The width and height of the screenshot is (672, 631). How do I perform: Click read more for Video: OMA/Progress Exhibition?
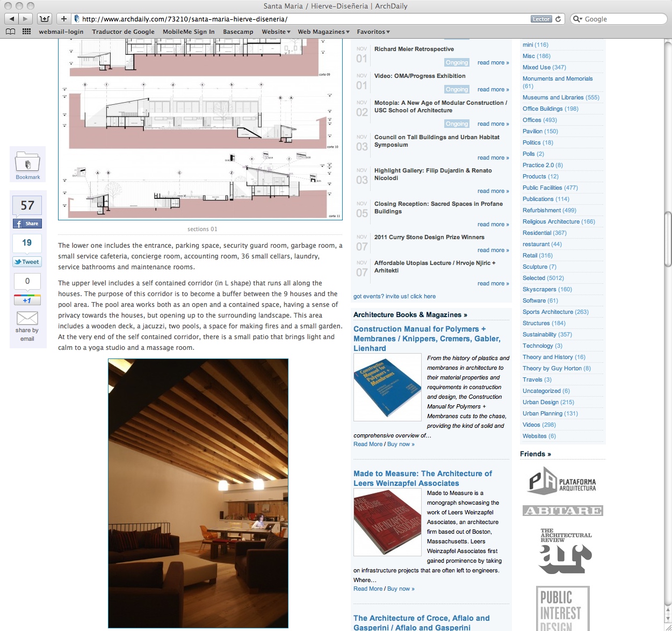click(493, 89)
